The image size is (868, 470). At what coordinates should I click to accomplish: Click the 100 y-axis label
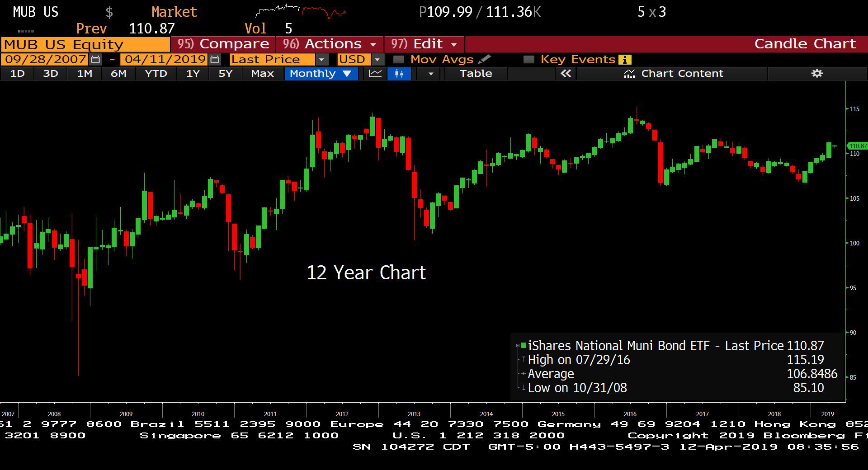854,243
